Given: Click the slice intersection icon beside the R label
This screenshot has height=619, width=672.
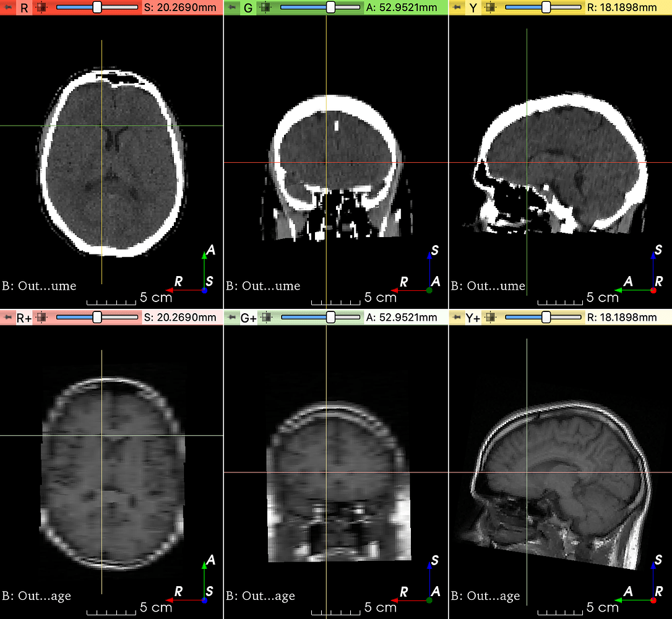Looking at the screenshot, I should tap(41, 9).
